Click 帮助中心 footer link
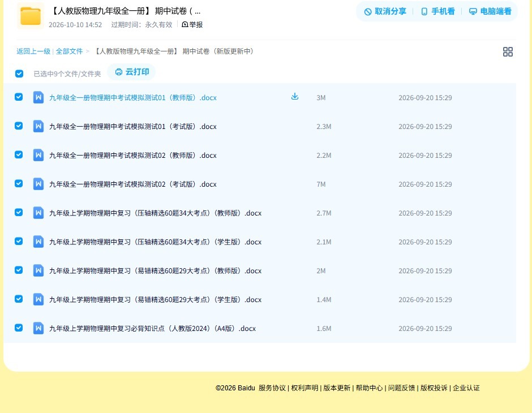532x413 pixels. (x=369, y=388)
